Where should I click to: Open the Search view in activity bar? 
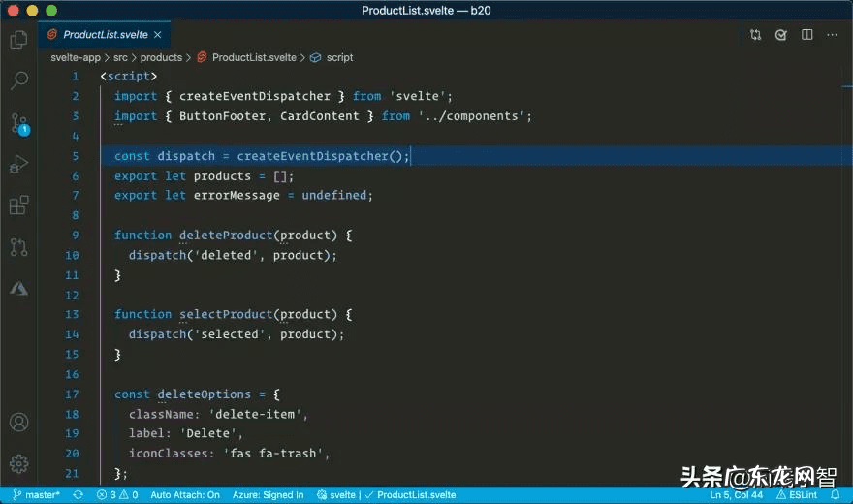click(18, 80)
